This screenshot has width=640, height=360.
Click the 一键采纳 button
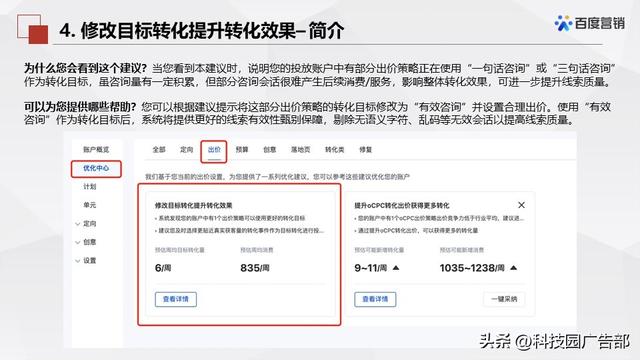click(x=504, y=299)
